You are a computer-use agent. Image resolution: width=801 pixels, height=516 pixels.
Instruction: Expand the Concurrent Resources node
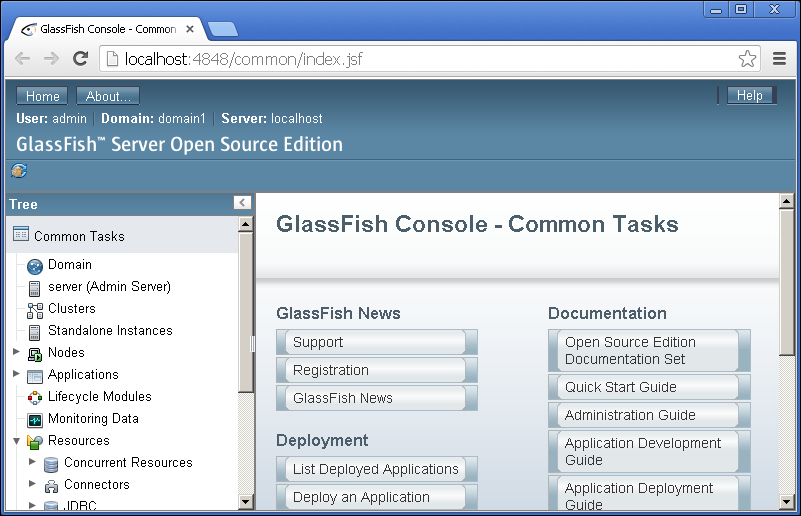tap(32, 461)
